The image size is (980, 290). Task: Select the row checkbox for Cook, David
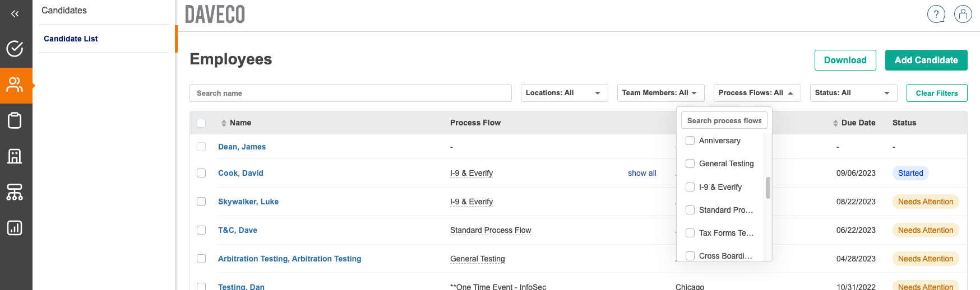201,173
